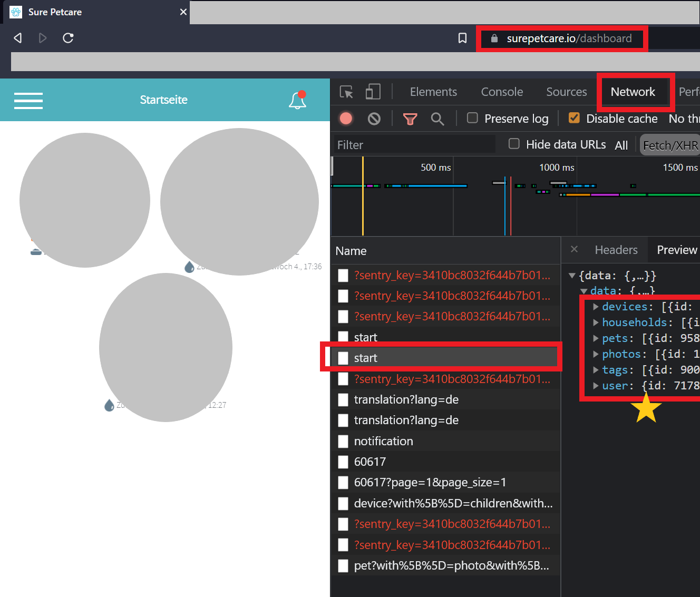
Task: Expand the pets array
Action: pyautogui.click(x=596, y=338)
